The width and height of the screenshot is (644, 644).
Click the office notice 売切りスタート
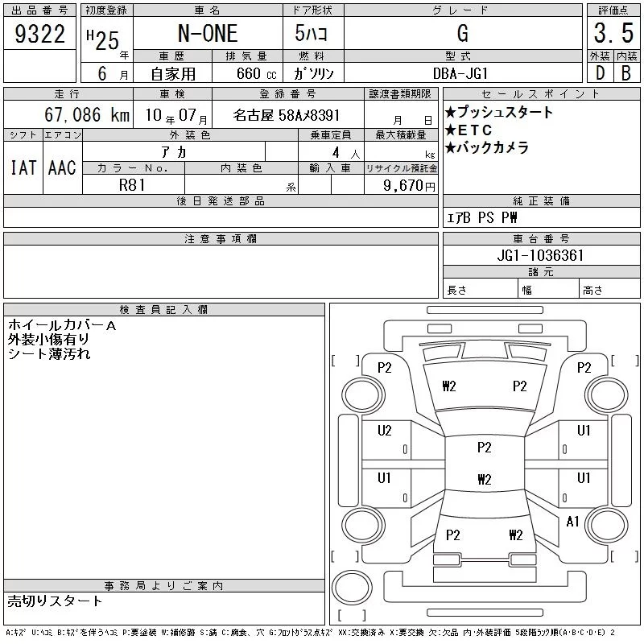(55, 601)
